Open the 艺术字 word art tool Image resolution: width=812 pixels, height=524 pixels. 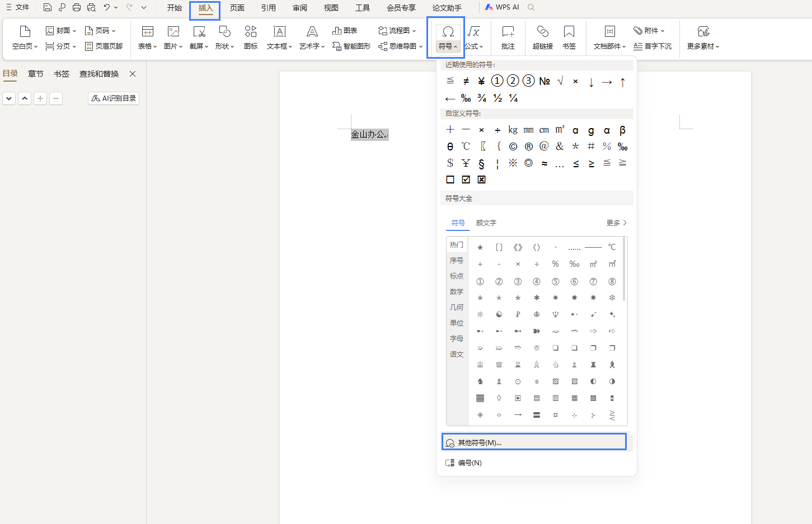tap(312, 38)
